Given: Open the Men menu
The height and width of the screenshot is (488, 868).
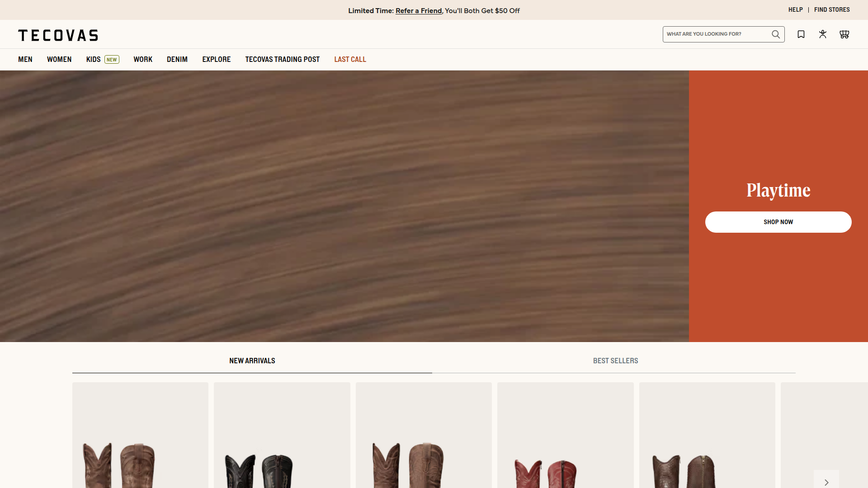Looking at the screenshot, I should [25, 60].
